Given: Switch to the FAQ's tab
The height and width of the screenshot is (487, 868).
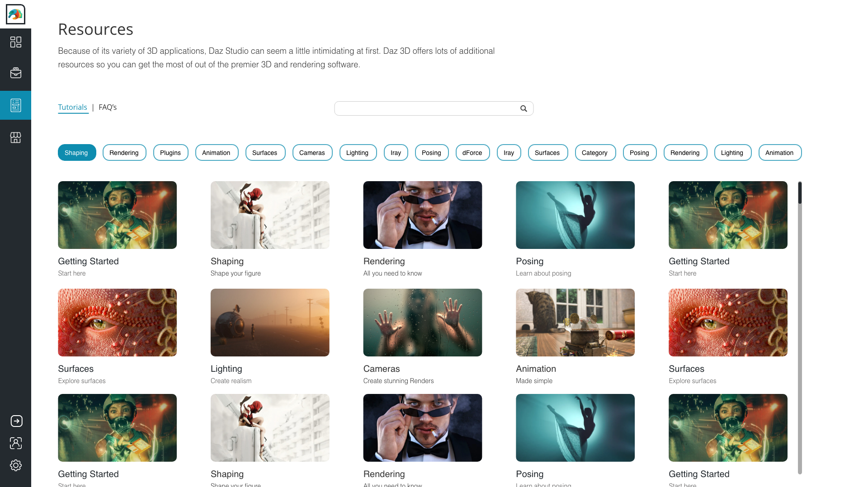Looking at the screenshot, I should [108, 107].
